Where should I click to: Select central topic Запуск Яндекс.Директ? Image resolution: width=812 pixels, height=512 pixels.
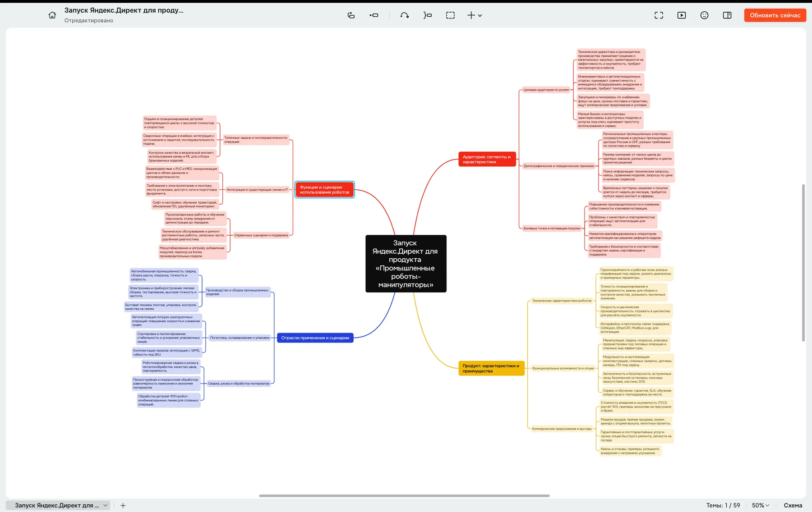coord(406,264)
